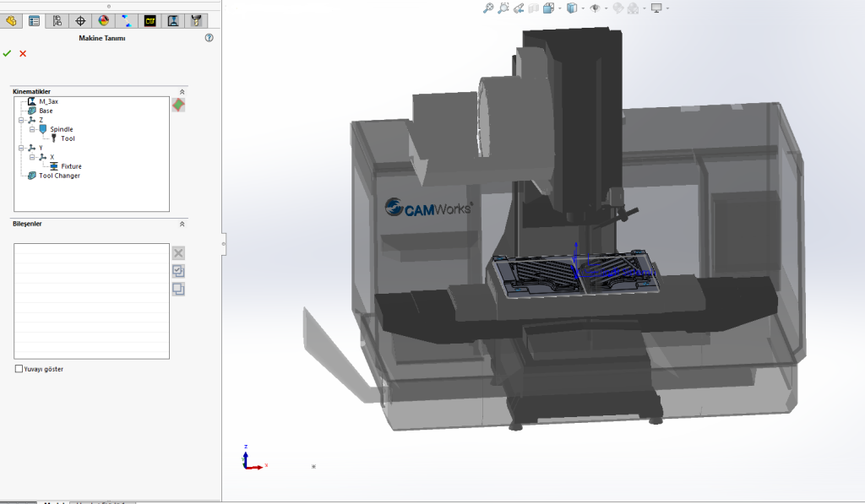
Task: Click the help question mark icon
Action: pos(209,38)
